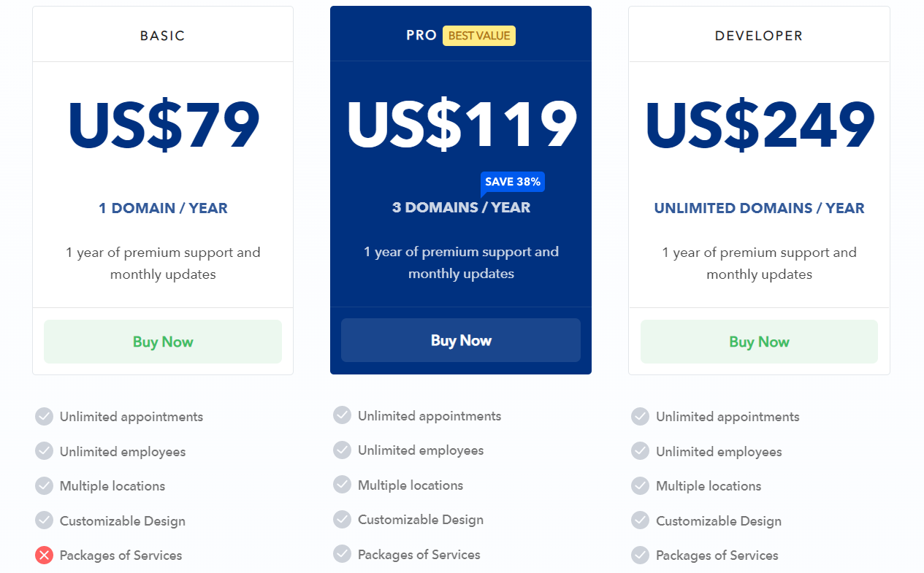This screenshot has width=924, height=573.
Task: Click the SAVE 38% label
Action: (513, 182)
